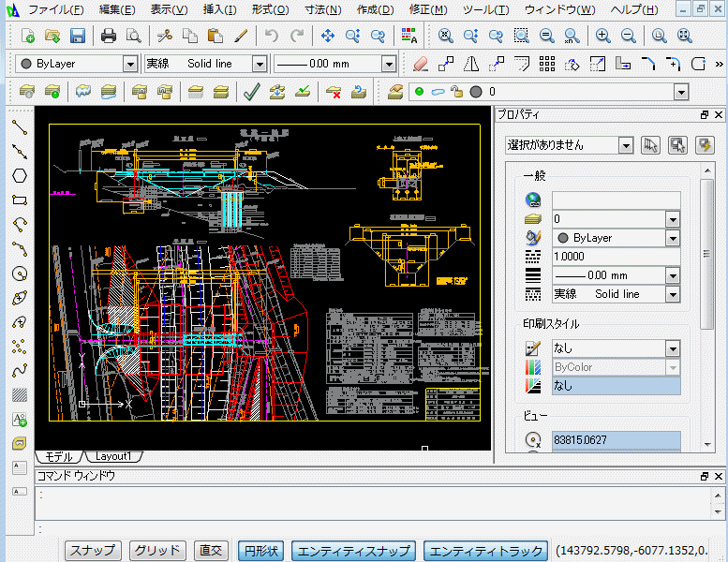728x562 pixels.
Task: Select the Circle tool in left toolbar
Action: [19, 274]
